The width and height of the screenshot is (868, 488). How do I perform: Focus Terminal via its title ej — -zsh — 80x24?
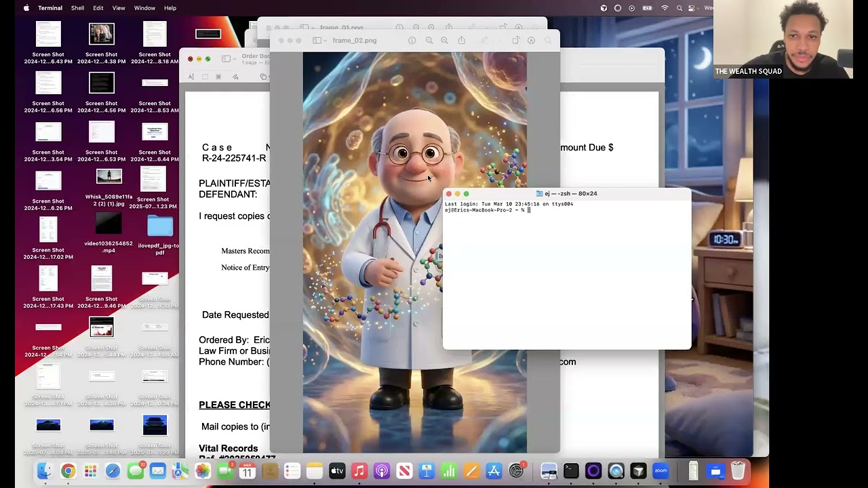570,194
